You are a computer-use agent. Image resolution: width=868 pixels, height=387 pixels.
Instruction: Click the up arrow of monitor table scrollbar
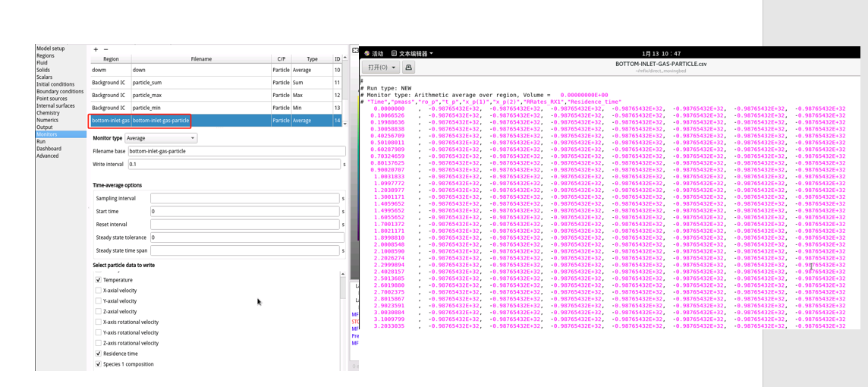[x=345, y=58]
